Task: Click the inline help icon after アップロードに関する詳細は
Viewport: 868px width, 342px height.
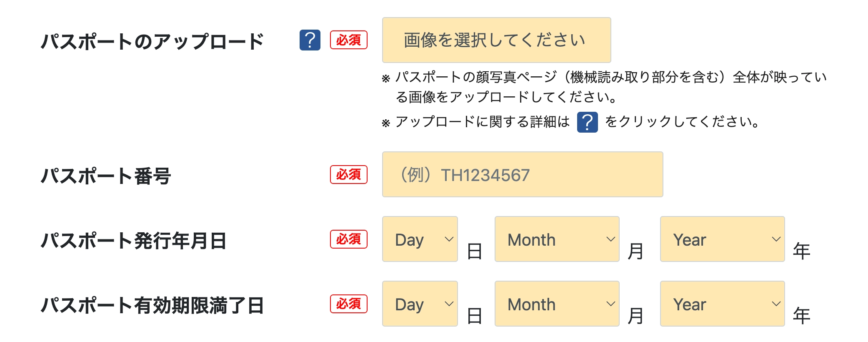Action: [587, 122]
